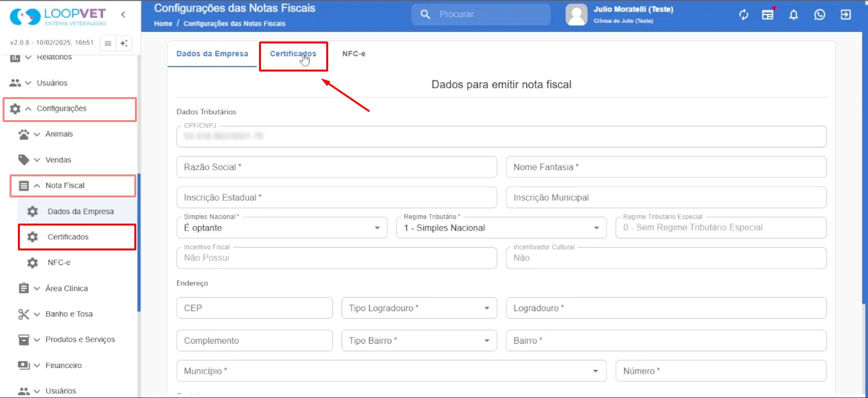Viewport: 868px width, 398px height.
Task: Expand the Financeiro menu
Action: tap(37, 365)
